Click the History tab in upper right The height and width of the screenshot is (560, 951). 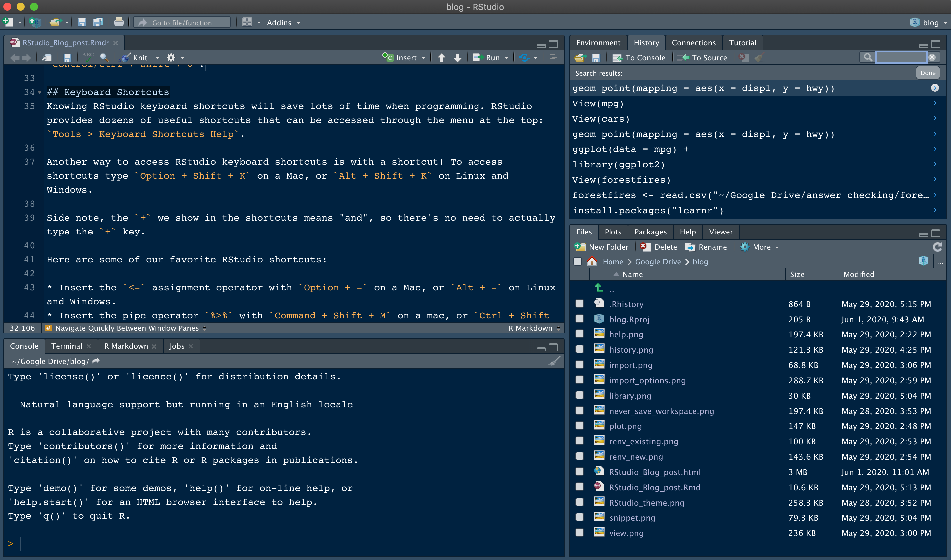click(x=645, y=41)
